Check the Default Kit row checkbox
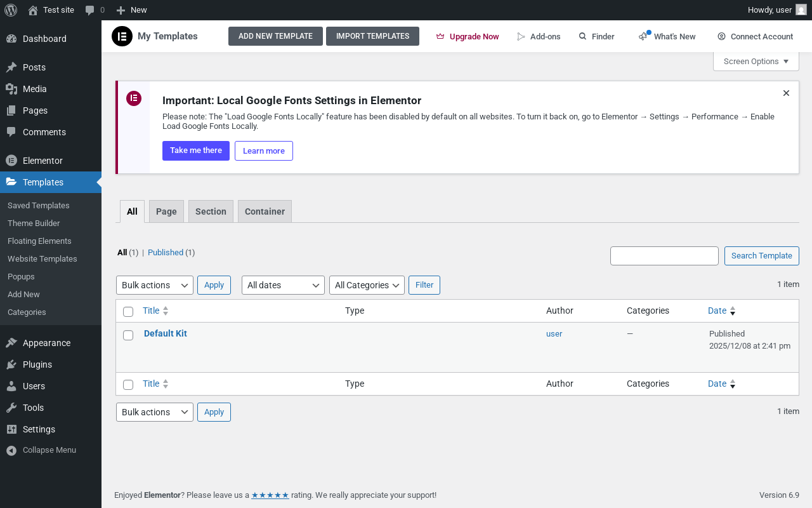 pos(128,335)
